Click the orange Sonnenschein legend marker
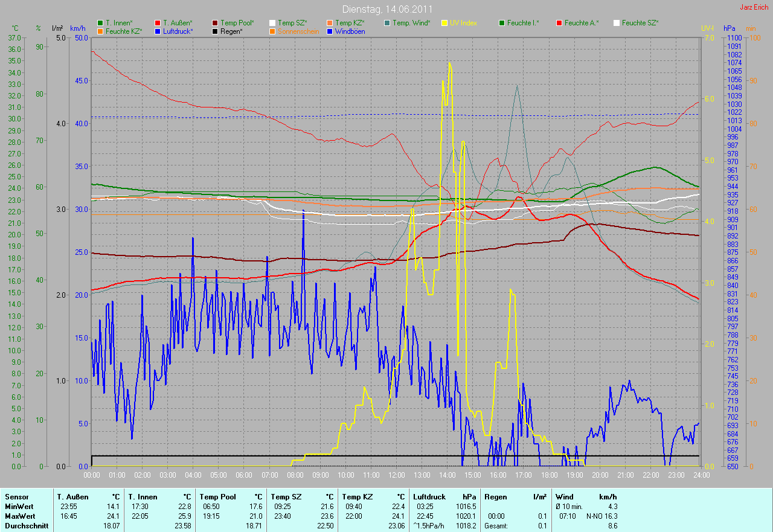Image resolution: width=773 pixels, height=532 pixels. point(272,31)
